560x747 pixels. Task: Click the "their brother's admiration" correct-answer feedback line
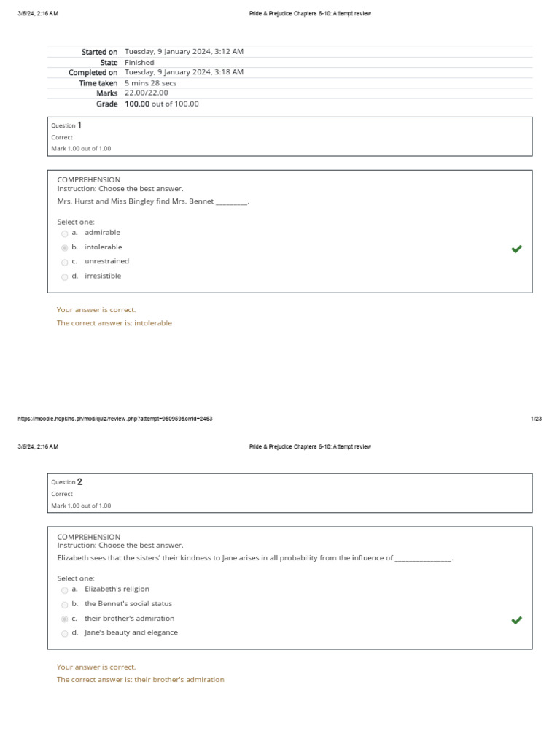[x=141, y=680]
